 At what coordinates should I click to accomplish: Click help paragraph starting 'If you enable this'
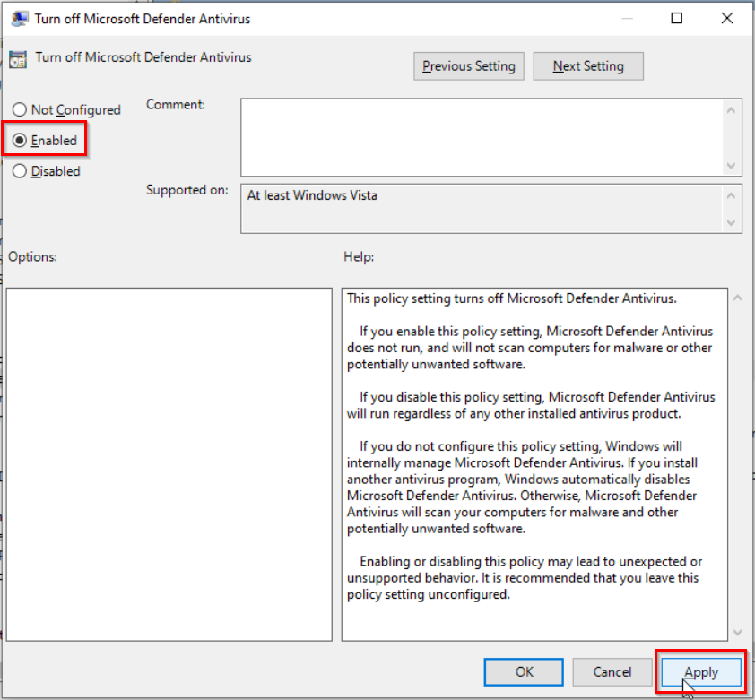click(x=530, y=348)
